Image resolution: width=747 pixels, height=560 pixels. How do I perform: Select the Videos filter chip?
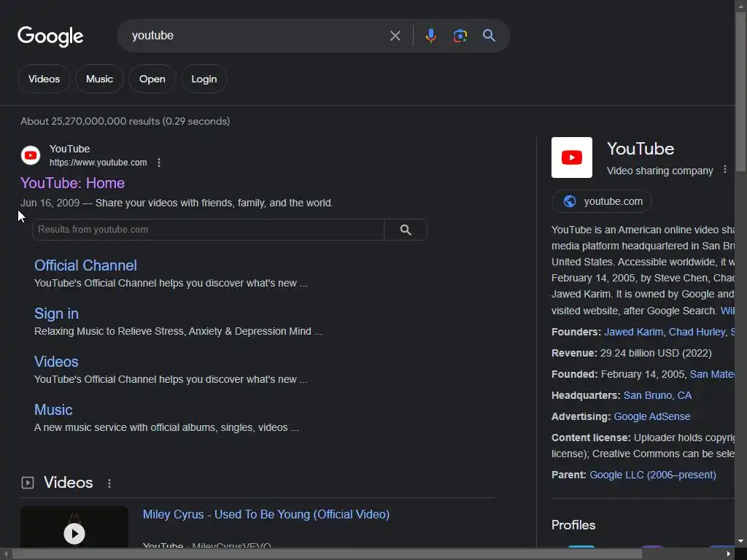44,79
